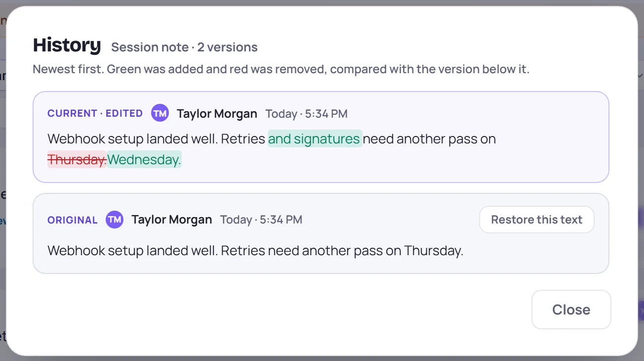Image resolution: width=644 pixels, height=361 pixels.
Task: Click Taylor Morgan's name in current version
Action: point(217,114)
